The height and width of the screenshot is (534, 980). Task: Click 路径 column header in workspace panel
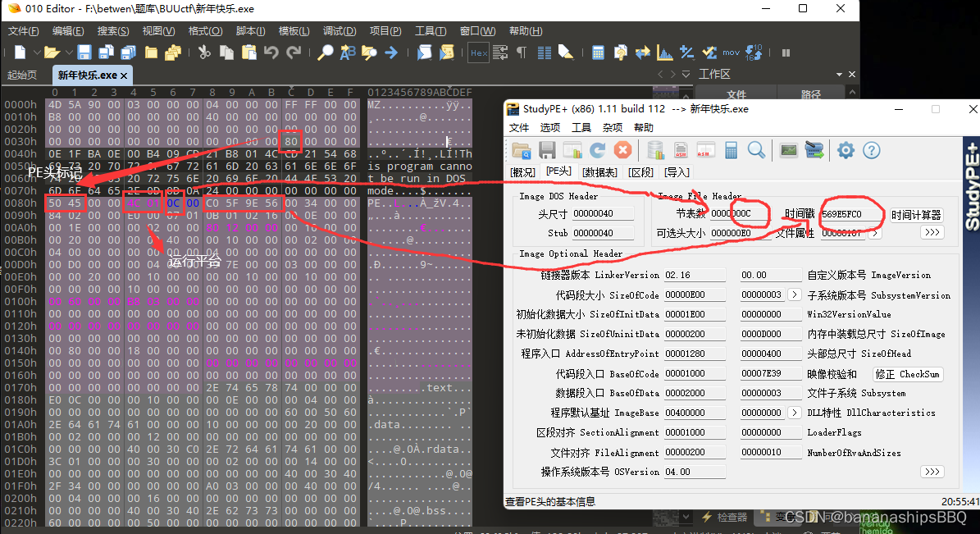coord(810,94)
